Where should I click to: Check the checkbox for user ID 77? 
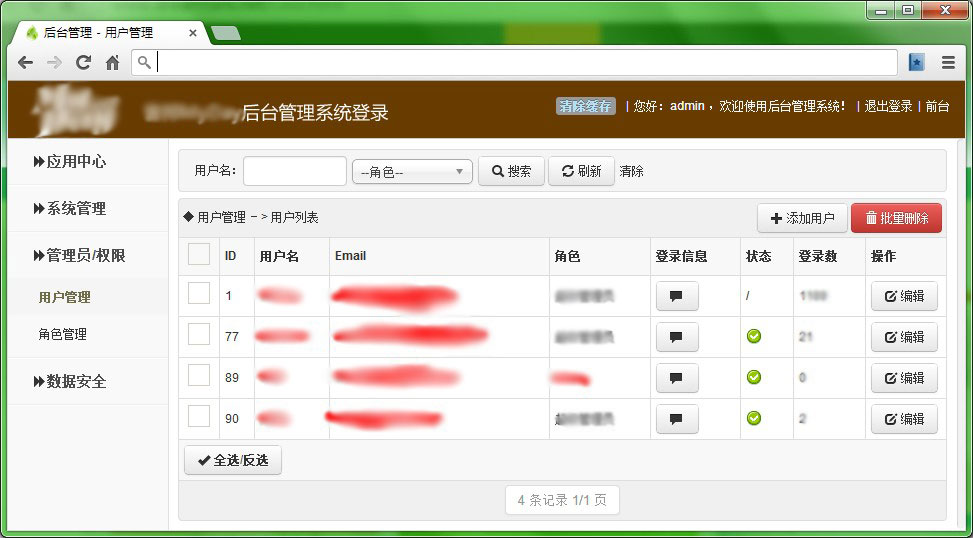[199, 334]
